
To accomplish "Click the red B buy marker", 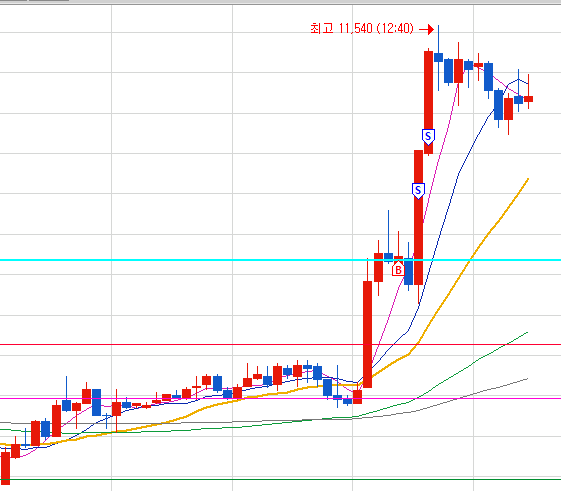I will tap(398, 269).
